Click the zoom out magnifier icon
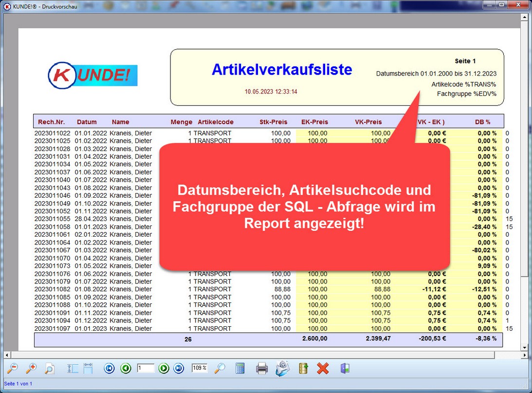 point(13,368)
